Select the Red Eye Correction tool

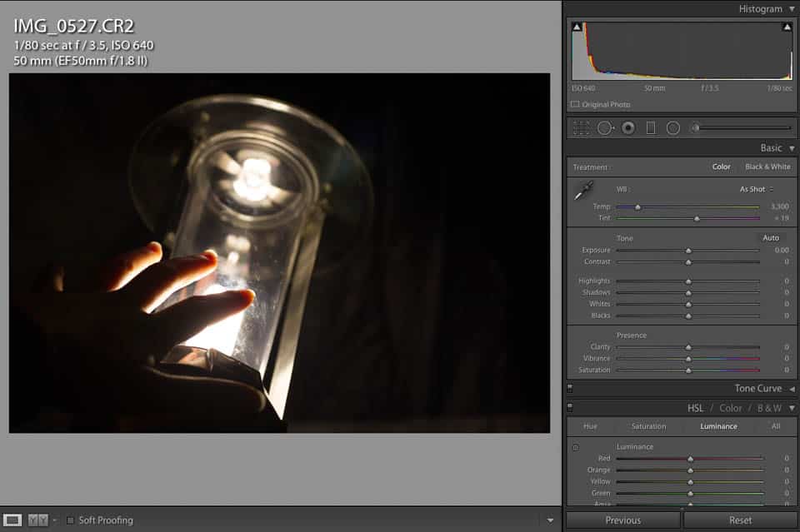(x=628, y=127)
